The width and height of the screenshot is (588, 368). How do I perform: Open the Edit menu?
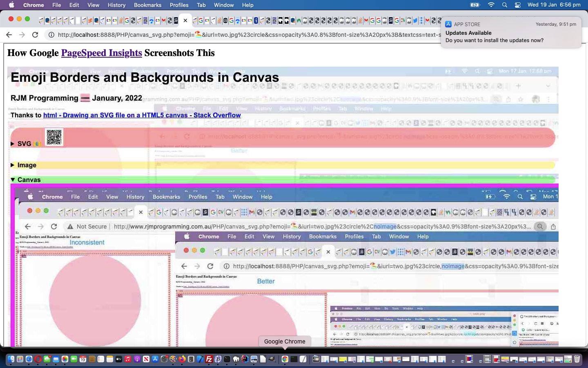pyautogui.click(x=74, y=5)
